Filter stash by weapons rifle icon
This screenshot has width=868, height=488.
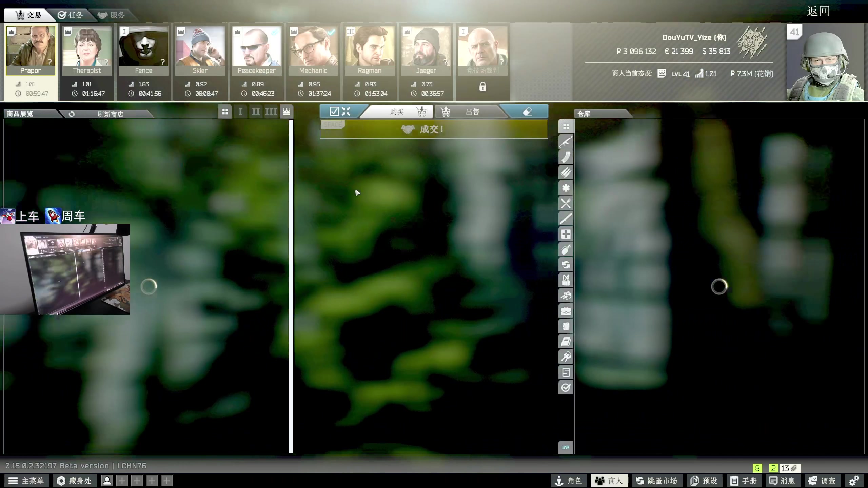coord(566,142)
